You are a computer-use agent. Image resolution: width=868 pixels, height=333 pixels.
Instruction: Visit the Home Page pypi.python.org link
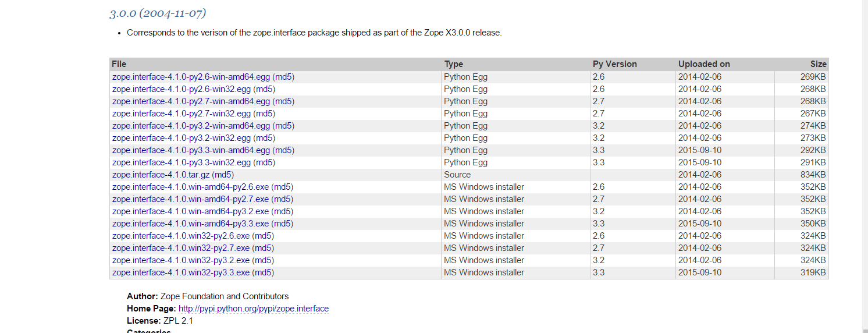[x=254, y=309]
